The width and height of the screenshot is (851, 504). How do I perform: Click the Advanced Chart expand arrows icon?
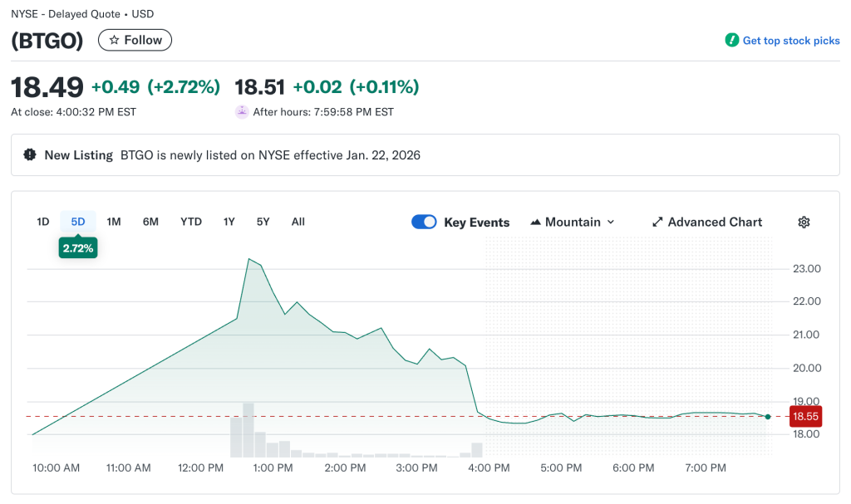657,222
